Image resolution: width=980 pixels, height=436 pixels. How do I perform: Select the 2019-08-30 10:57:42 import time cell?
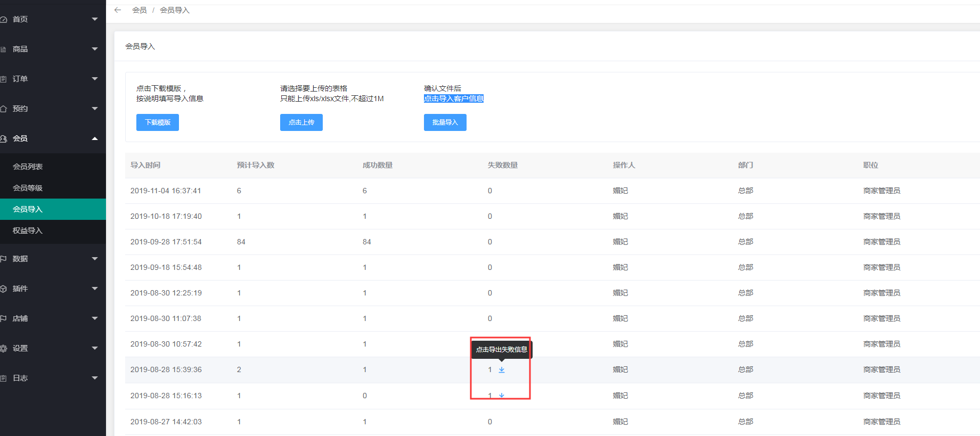[166, 344]
